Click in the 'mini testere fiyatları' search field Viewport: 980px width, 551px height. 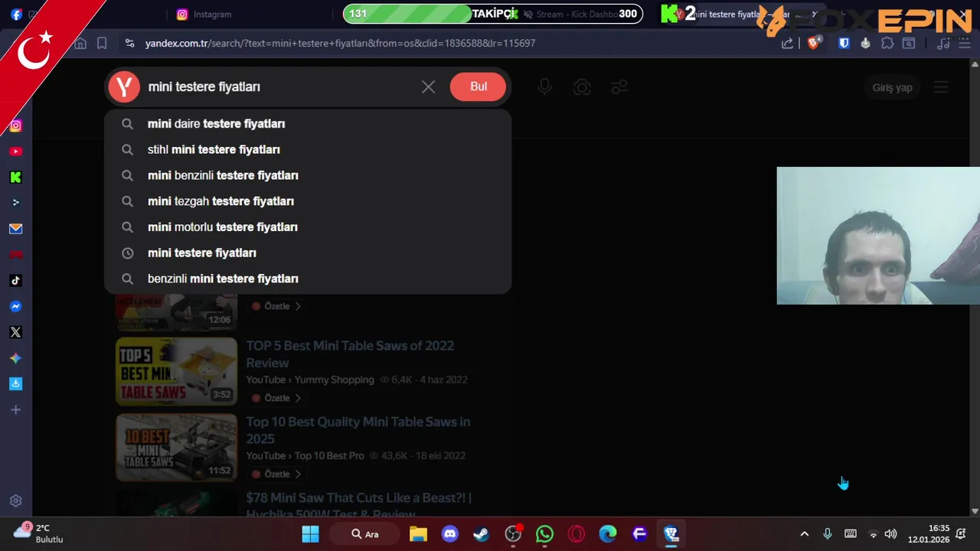pyautogui.click(x=280, y=87)
